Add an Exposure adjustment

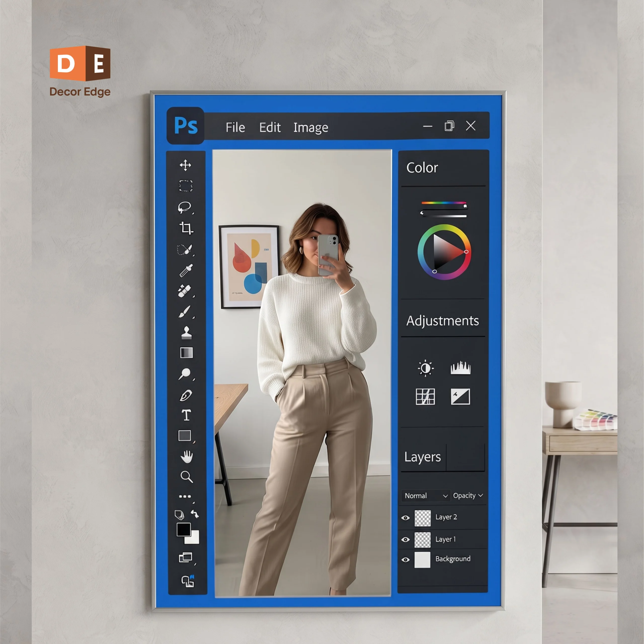point(460,397)
